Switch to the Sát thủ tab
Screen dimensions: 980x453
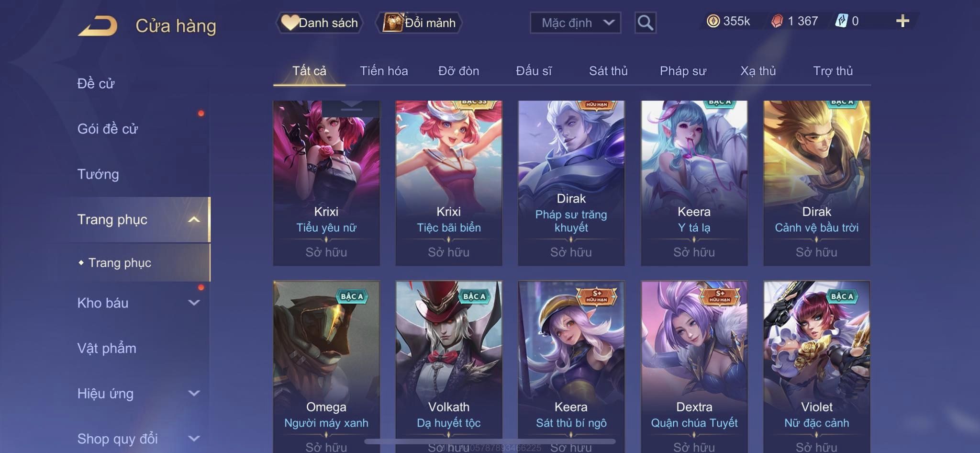coord(608,71)
